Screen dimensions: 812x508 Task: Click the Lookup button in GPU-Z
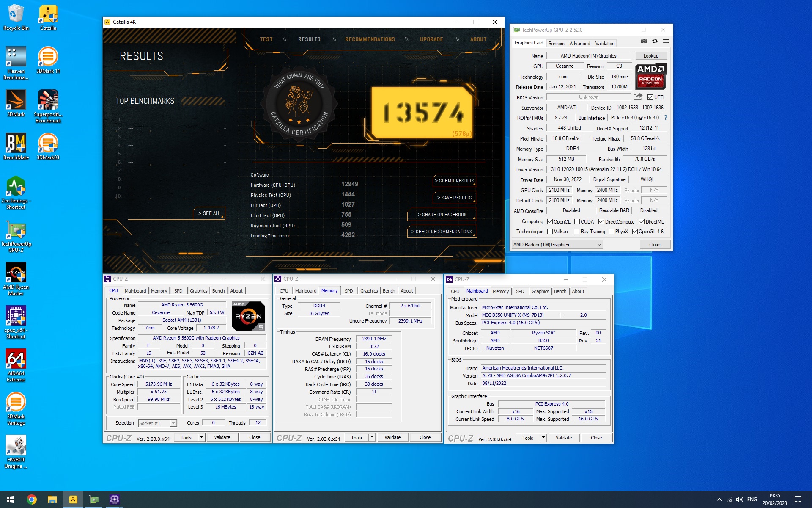(651, 56)
